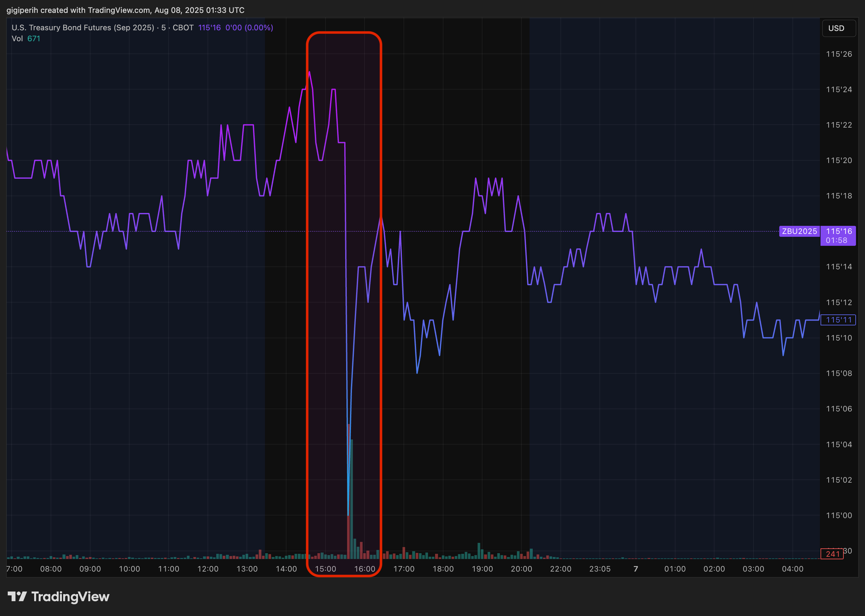Click the 15:00 time axis label

(326, 569)
